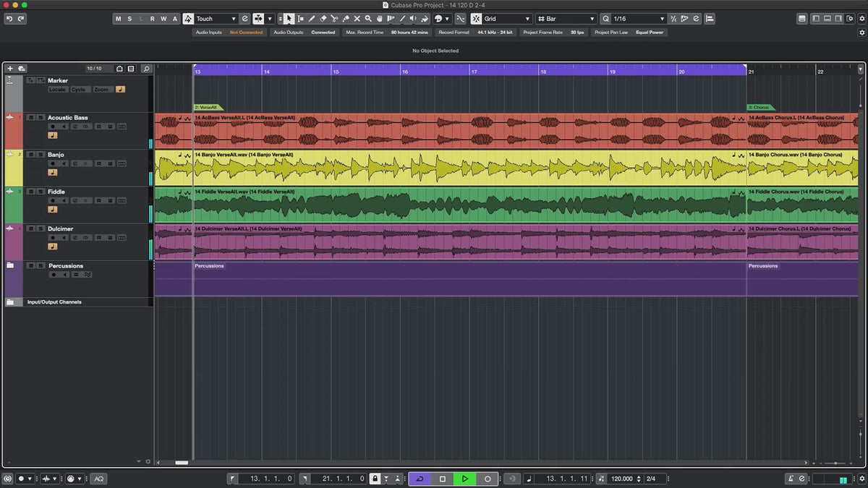
Task: Click the Locate button on Marker track
Action: click(x=57, y=90)
